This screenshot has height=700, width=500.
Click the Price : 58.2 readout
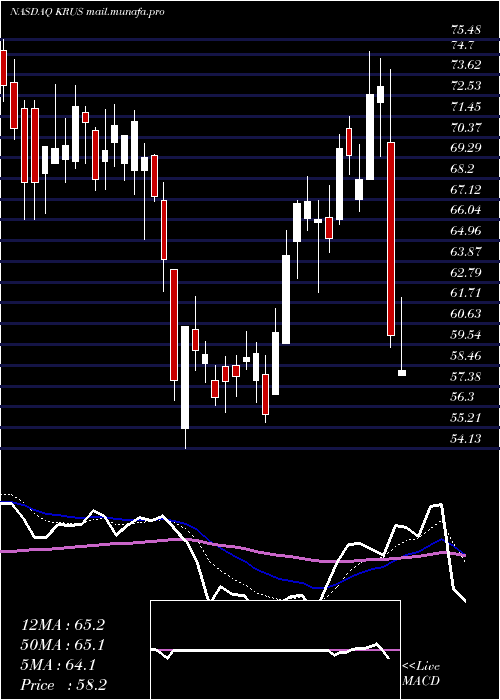[x=63, y=685]
